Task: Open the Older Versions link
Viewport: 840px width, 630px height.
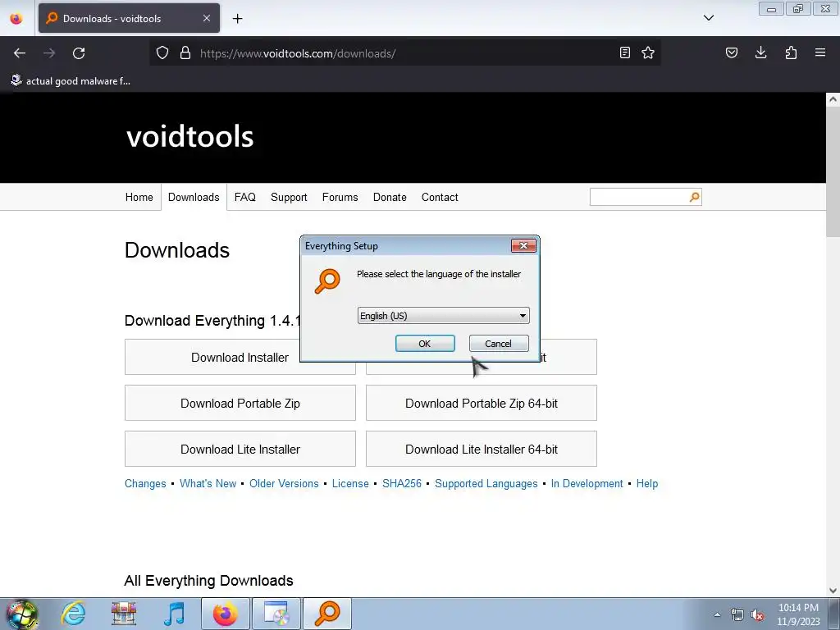Action: click(x=284, y=483)
